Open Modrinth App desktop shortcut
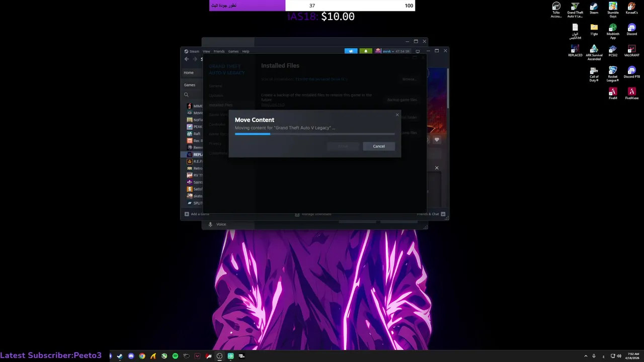Screen dimensions: 644x362 (x=613, y=31)
